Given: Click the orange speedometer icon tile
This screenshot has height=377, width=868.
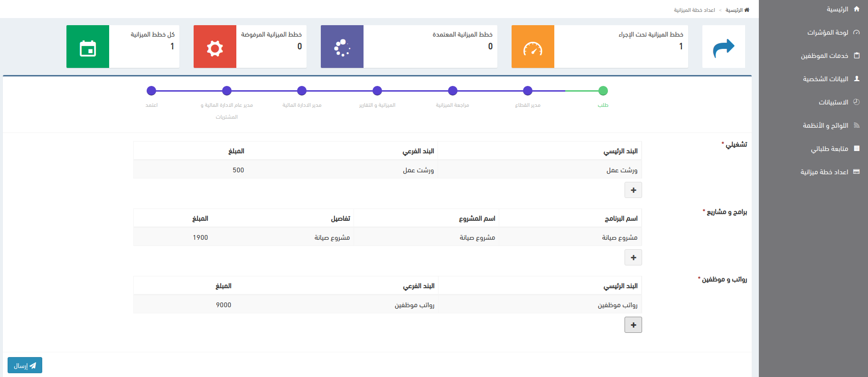Looking at the screenshot, I should point(532,47).
